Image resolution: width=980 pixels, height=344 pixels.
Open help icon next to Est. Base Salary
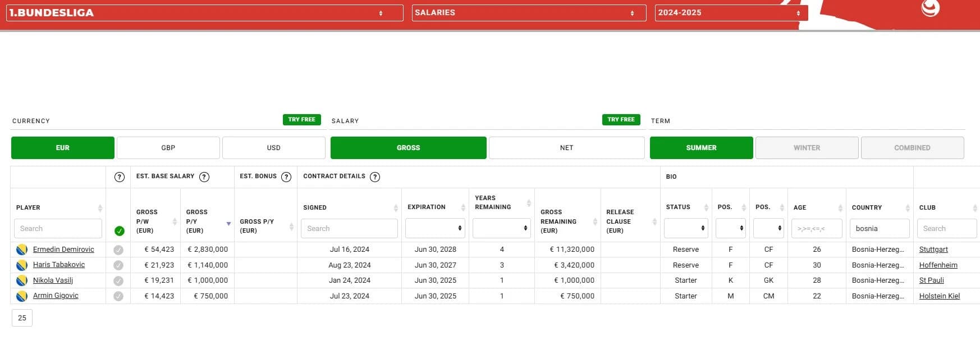pos(204,177)
